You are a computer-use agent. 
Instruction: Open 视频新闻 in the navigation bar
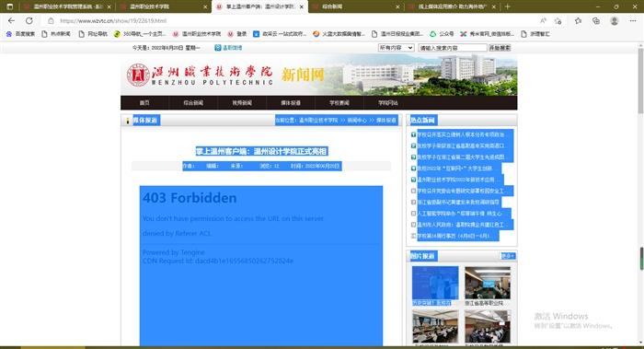tap(242, 103)
